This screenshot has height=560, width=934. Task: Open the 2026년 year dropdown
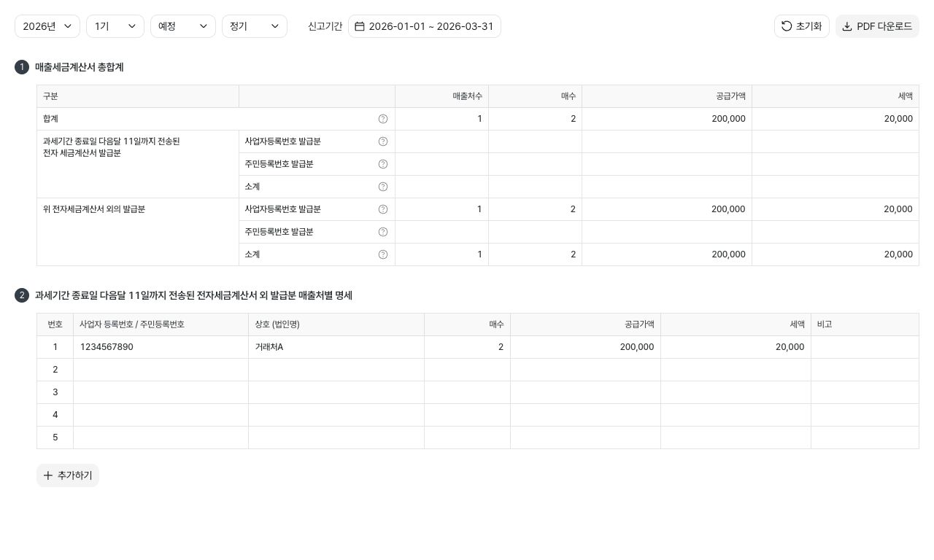coord(47,26)
